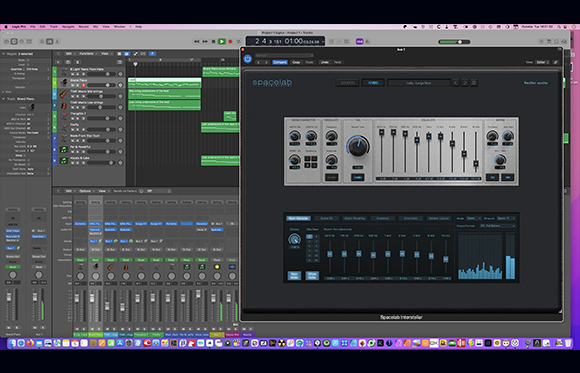Click the red Record button in transport
The image size is (580, 373).
point(230,41)
